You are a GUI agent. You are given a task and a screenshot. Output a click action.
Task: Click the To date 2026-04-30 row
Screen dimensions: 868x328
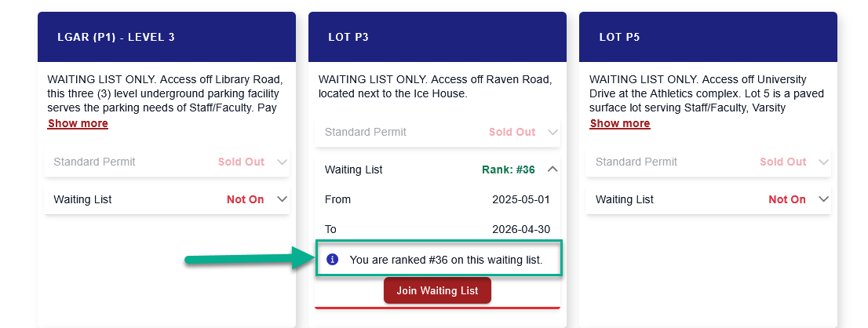[437, 229]
